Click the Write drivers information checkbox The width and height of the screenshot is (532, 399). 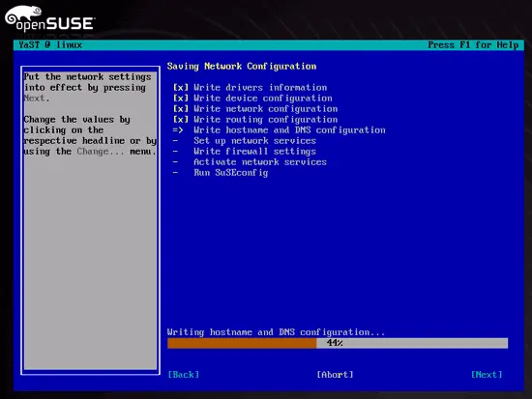[181, 88]
